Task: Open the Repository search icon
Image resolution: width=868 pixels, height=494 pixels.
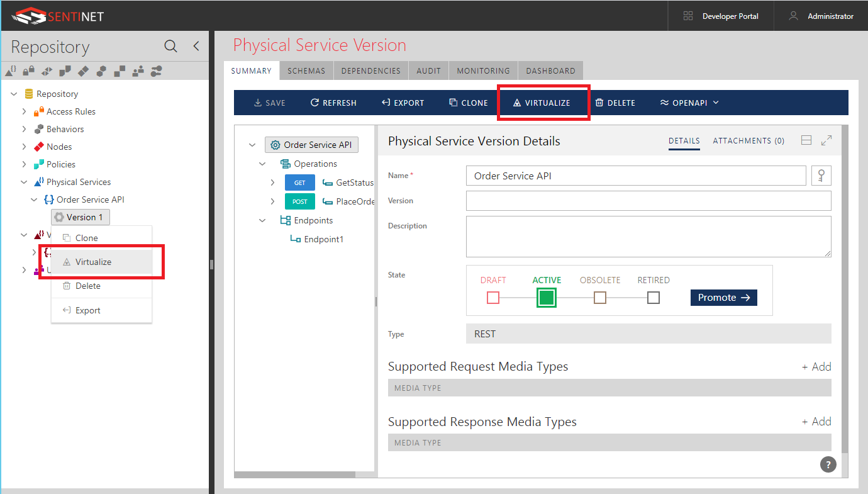Action: click(170, 46)
